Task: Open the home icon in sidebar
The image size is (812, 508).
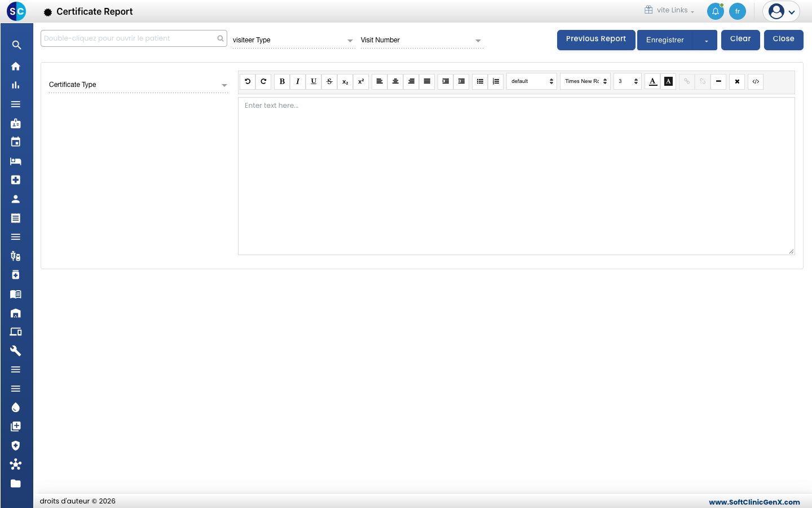Action: [x=16, y=66]
